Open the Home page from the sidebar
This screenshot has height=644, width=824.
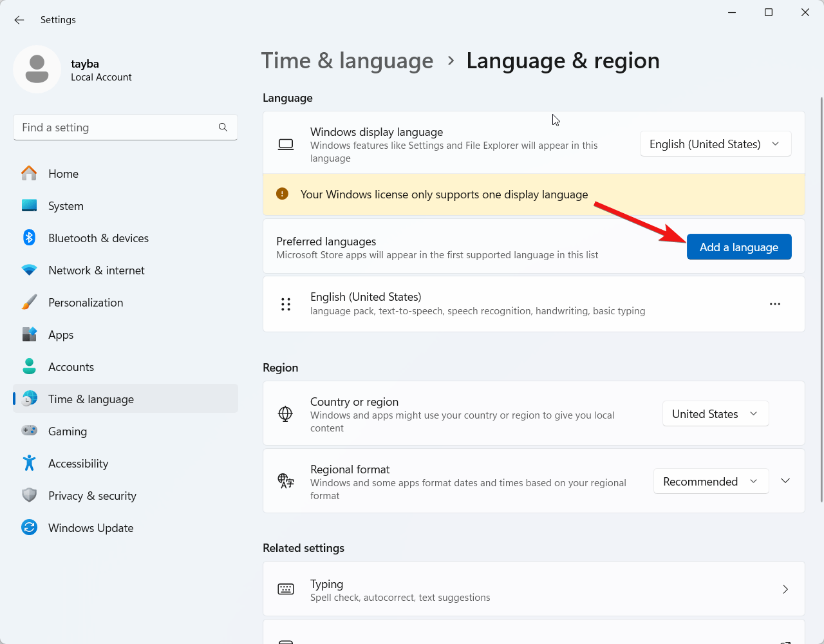(63, 174)
